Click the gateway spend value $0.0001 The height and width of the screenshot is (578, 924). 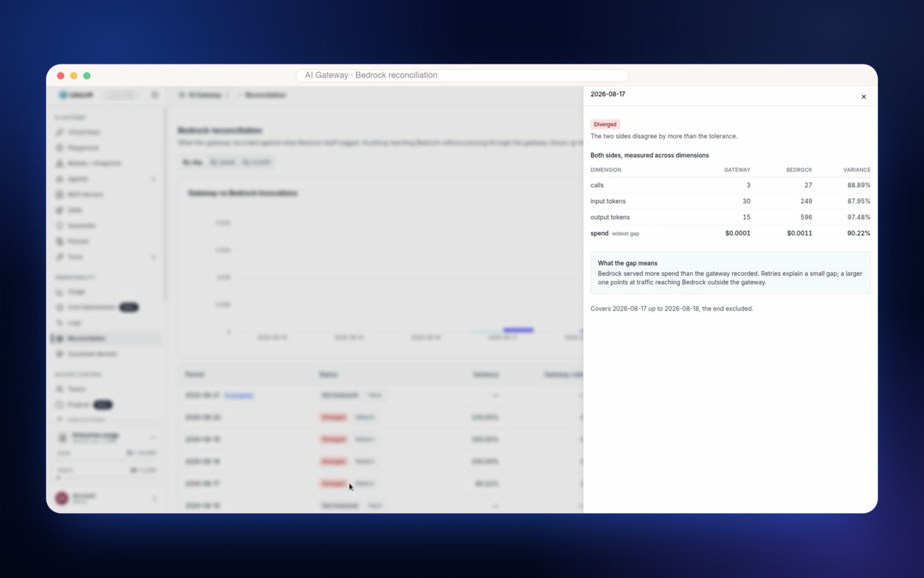(x=738, y=233)
